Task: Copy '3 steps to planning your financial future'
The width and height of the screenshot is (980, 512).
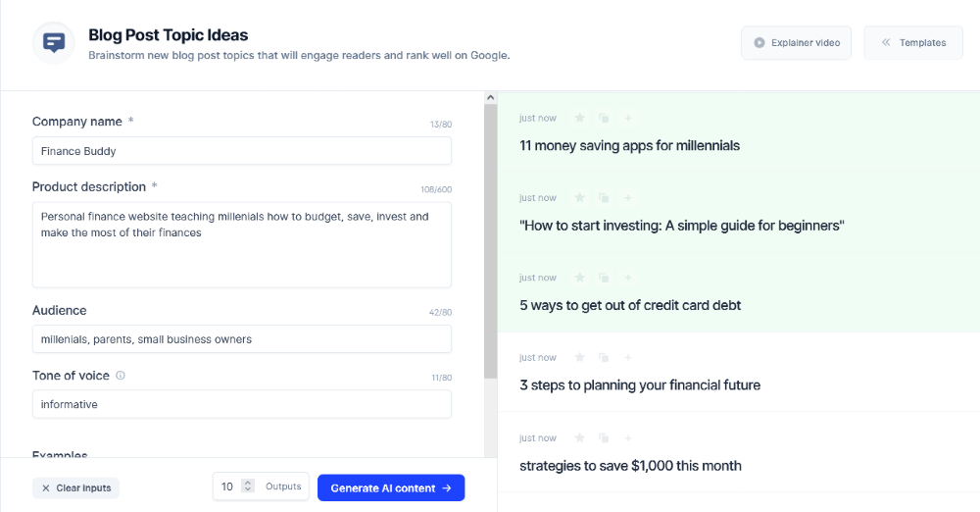Action: point(604,357)
